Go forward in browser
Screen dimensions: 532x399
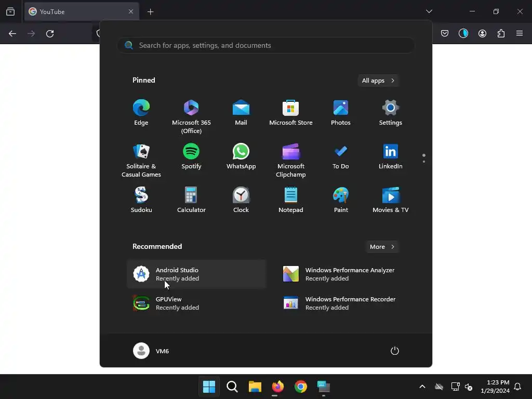31,34
